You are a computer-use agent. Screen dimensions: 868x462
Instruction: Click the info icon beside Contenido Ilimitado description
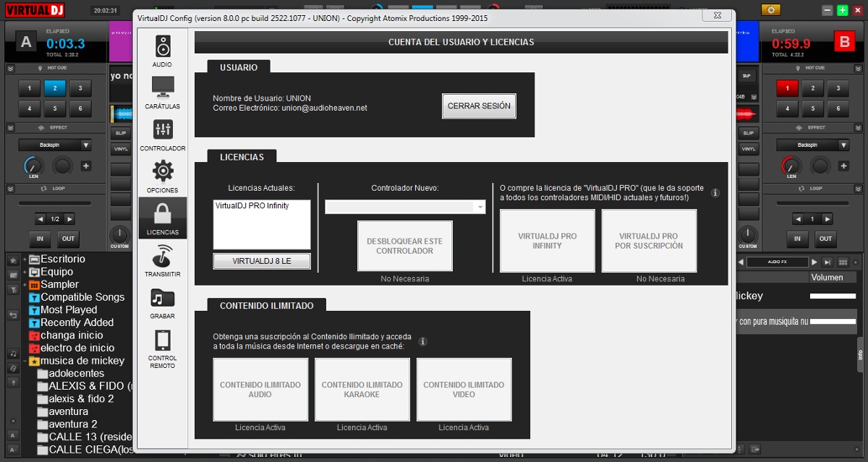(x=423, y=341)
